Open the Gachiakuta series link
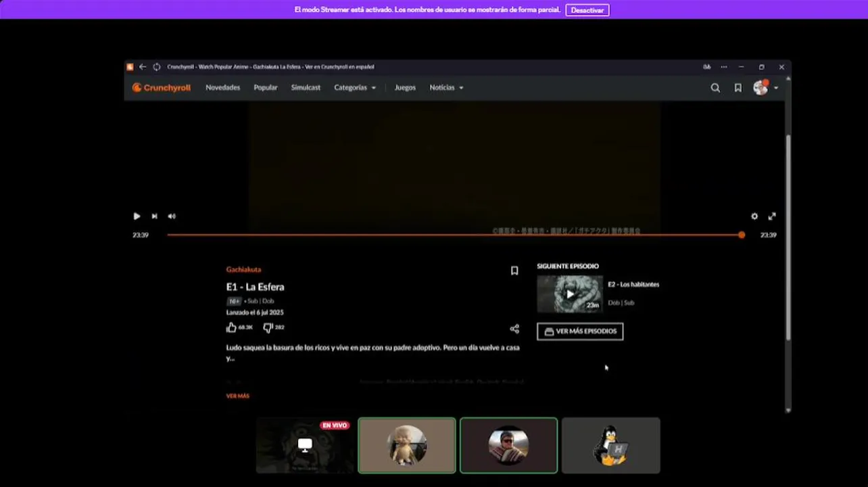Viewport: 868px width, 487px height. [x=243, y=269]
